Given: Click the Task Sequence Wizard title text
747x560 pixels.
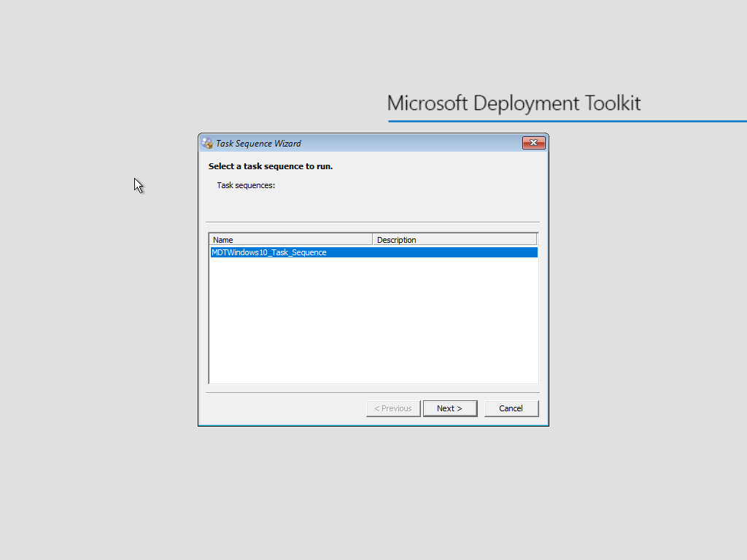Looking at the screenshot, I should tap(258, 144).
